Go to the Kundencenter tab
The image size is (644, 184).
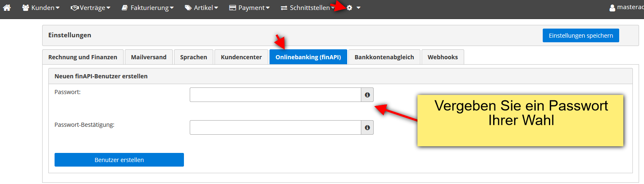pyautogui.click(x=241, y=57)
